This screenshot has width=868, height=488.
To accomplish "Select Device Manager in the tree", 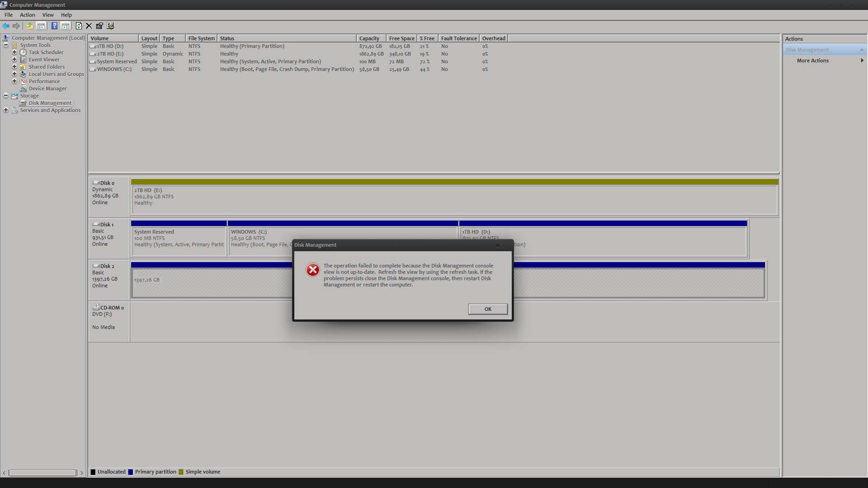I will (x=47, y=89).
